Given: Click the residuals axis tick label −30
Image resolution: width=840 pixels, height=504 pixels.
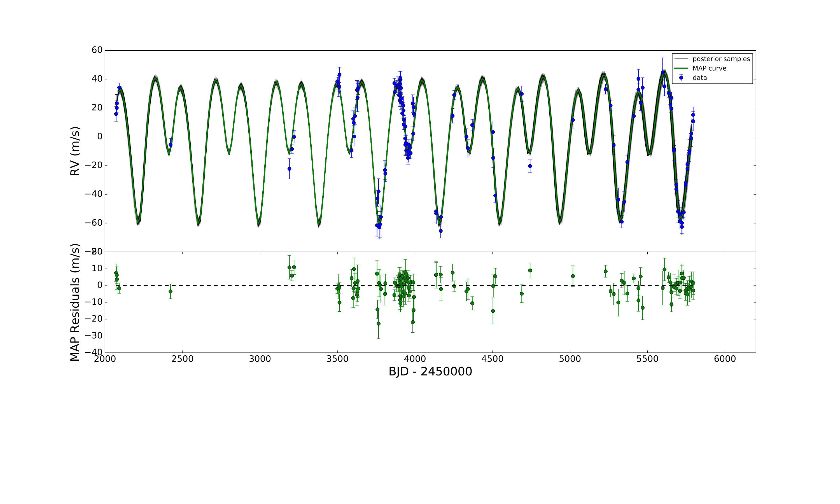Looking at the screenshot, I should (94, 335).
